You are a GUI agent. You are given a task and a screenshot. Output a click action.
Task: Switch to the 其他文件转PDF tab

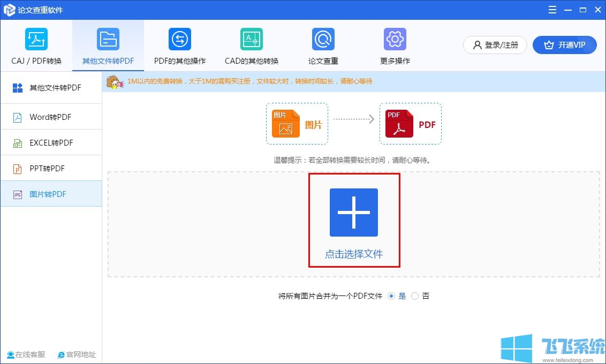(x=108, y=45)
